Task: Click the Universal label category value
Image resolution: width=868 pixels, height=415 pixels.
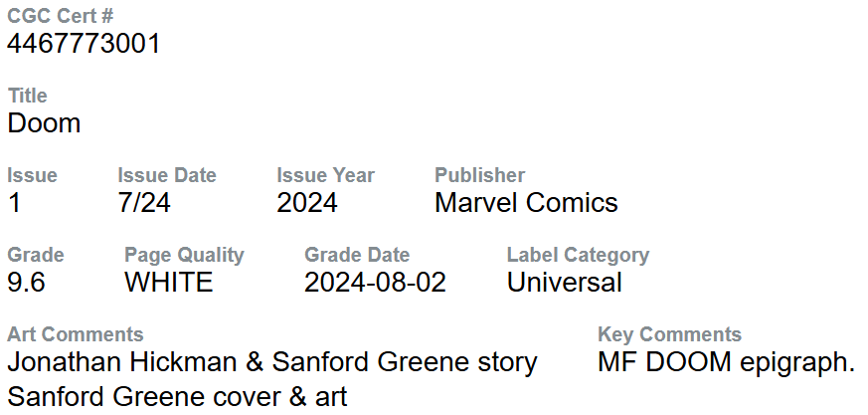Action: pos(564,283)
